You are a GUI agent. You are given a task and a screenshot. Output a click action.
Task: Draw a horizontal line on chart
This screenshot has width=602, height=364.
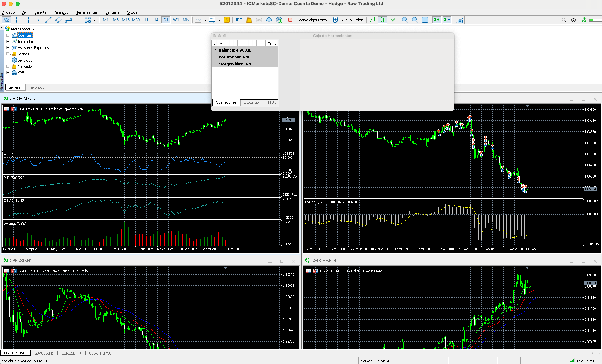point(38,20)
